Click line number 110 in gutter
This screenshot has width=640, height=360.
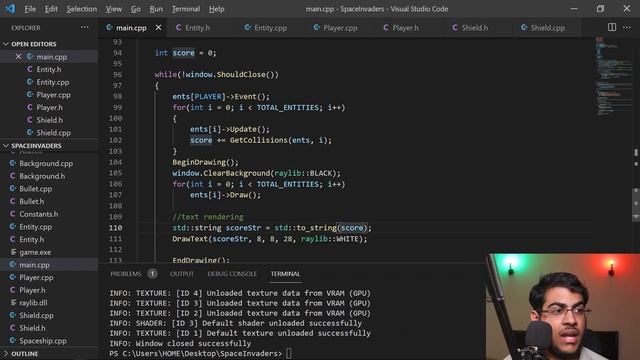[116, 228]
